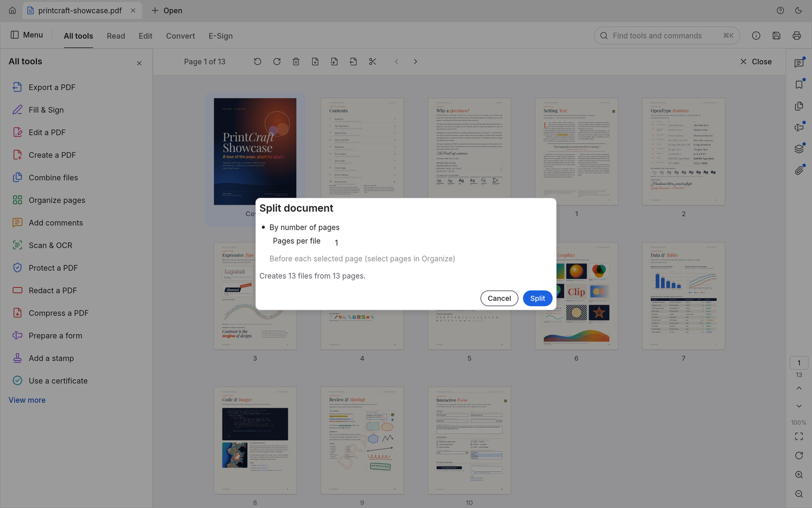Click the scissors split icon
The image size is (812, 508).
373,61
